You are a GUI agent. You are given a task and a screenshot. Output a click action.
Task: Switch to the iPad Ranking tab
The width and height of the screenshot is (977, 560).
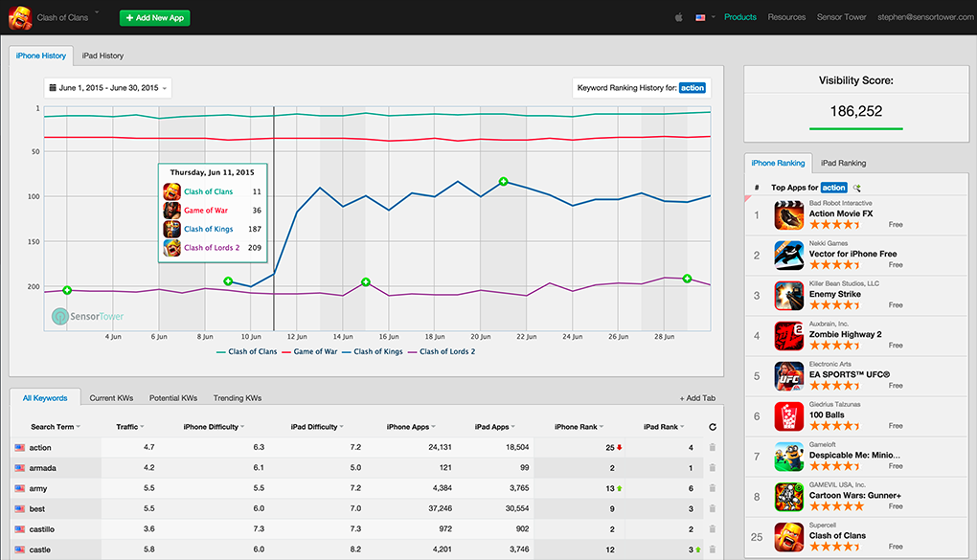point(843,164)
